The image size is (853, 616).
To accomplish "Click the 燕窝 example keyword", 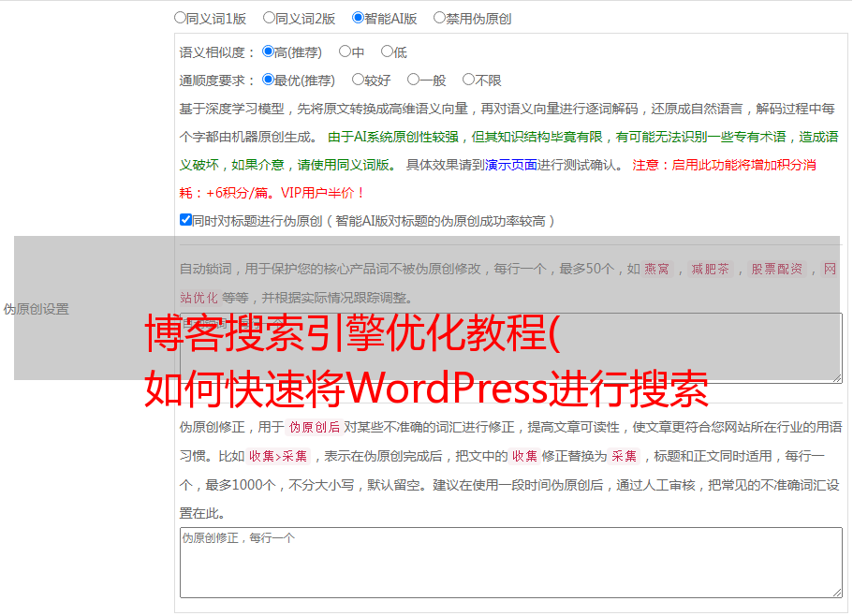I will click(656, 269).
